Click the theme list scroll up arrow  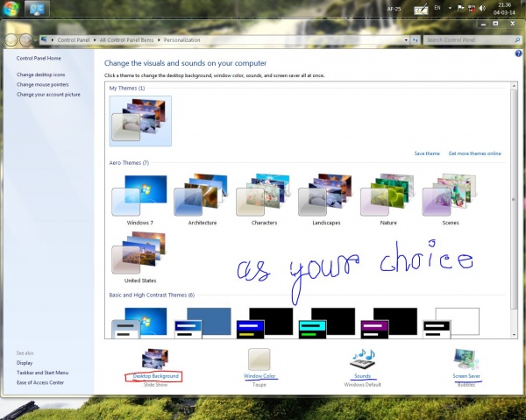pos(514,86)
